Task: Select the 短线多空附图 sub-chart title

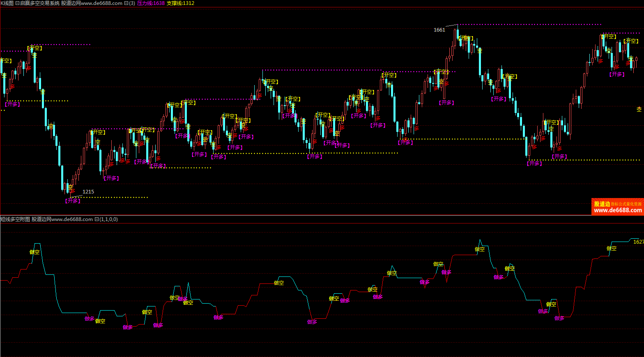Action: 15,219
